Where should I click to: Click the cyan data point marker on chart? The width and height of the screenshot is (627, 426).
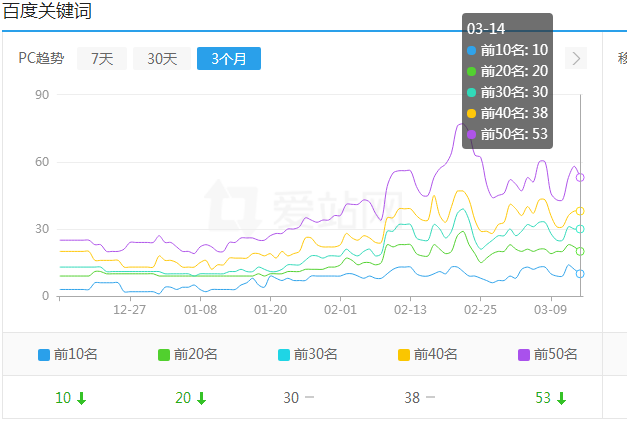pyautogui.click(x=580, y=229)
